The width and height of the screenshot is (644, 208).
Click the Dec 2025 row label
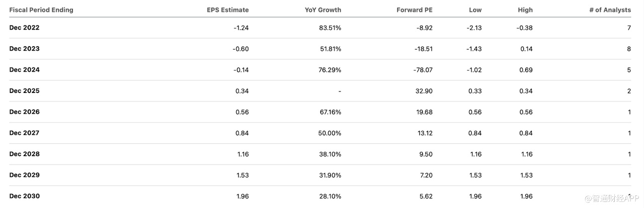pos(24,91)
